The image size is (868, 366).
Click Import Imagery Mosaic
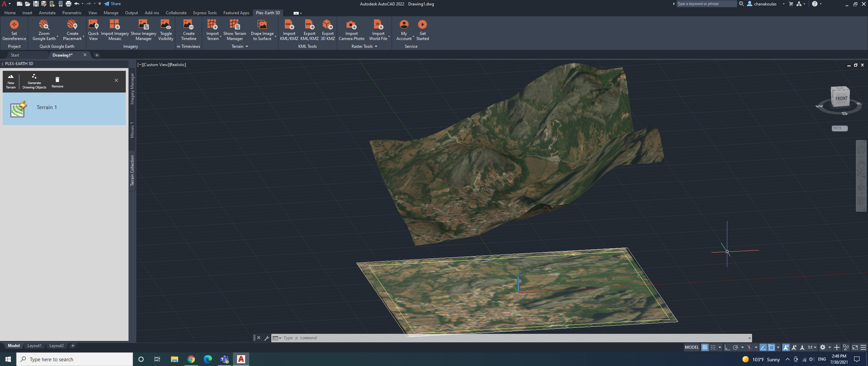point(115,30)
